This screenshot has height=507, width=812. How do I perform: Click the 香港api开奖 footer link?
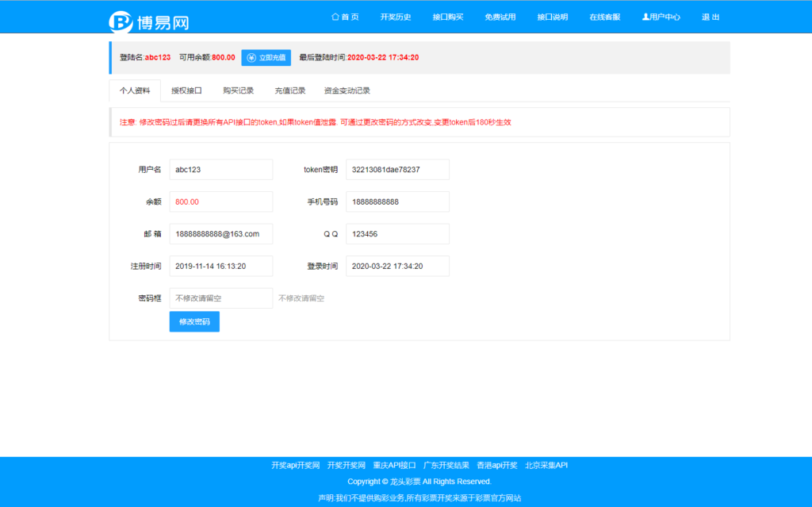499,466
